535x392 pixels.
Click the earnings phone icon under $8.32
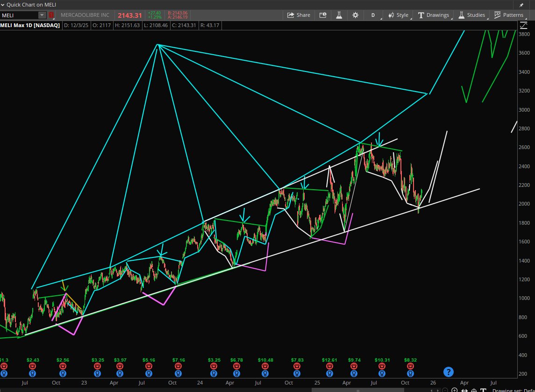tap(410, 366)
